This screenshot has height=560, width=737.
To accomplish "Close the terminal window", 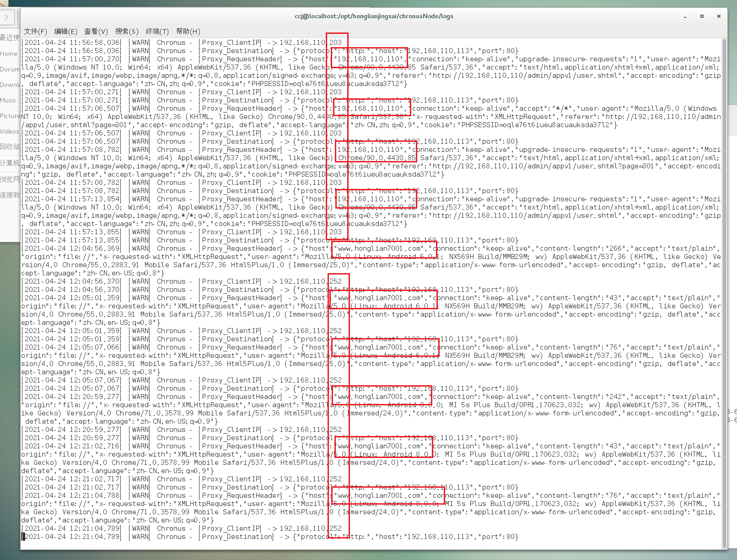I will click(x=719, y=16).
